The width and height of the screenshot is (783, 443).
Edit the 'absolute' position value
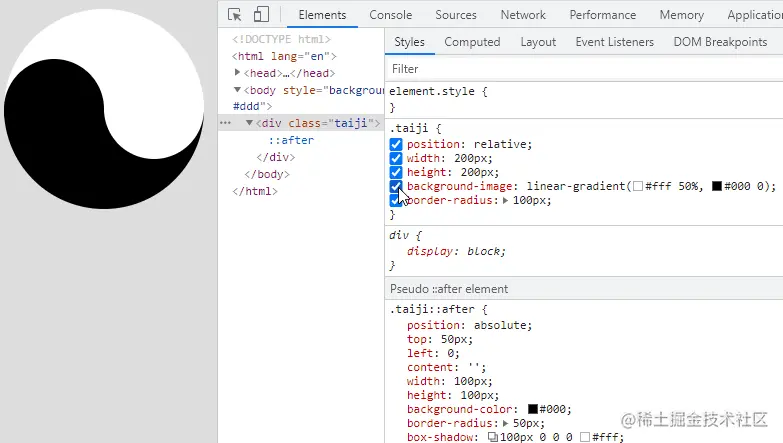click(499, 325)
